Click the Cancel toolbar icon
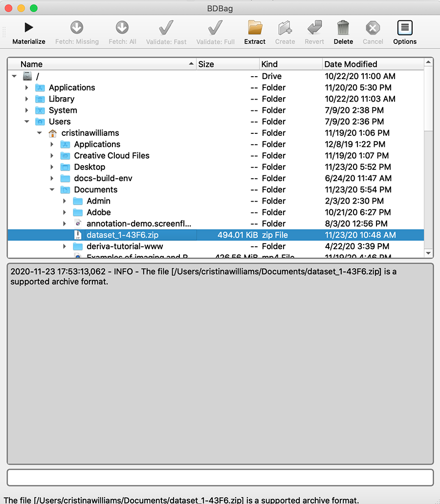Viewport: 440px width, 504px height. click(x=373, y=28)
